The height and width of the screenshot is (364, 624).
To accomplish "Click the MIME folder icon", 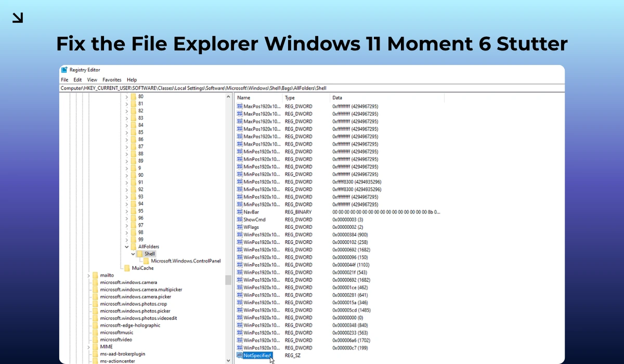I will (x=95, y=346).
